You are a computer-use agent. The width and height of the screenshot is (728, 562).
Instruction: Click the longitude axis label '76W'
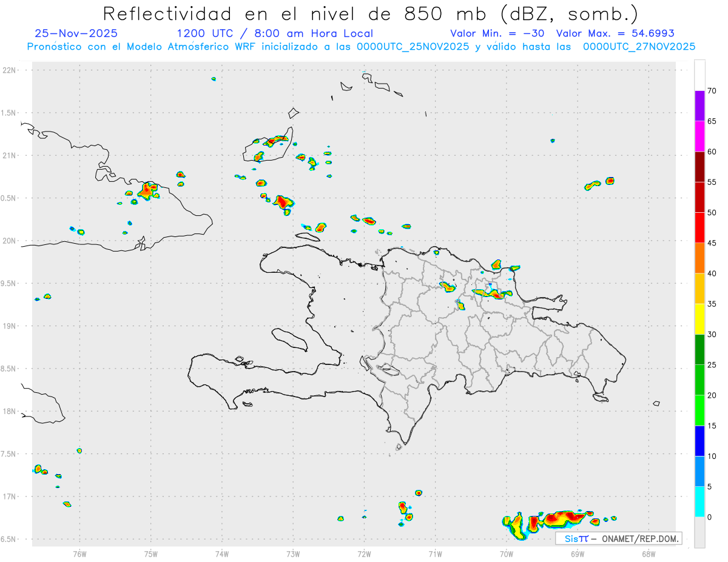tap(79, 553)
